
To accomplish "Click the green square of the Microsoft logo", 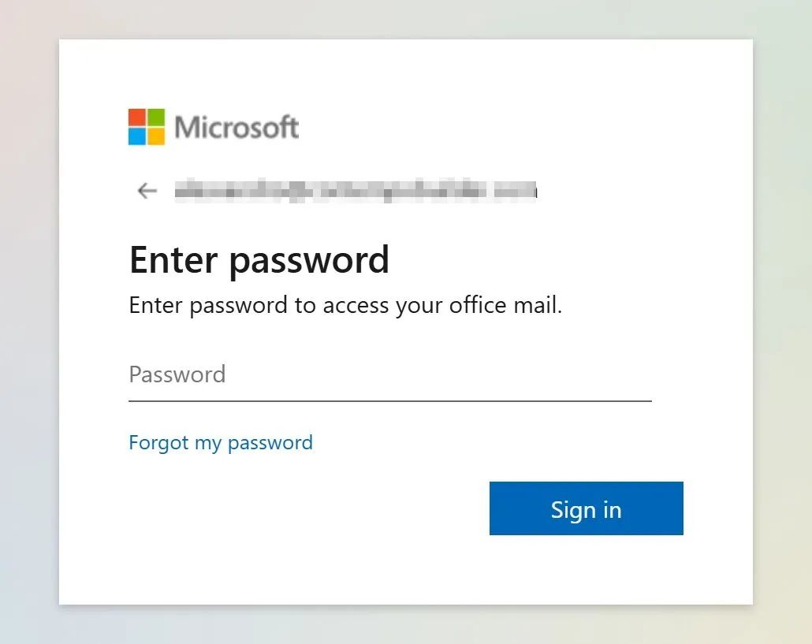I will point(156,117).
